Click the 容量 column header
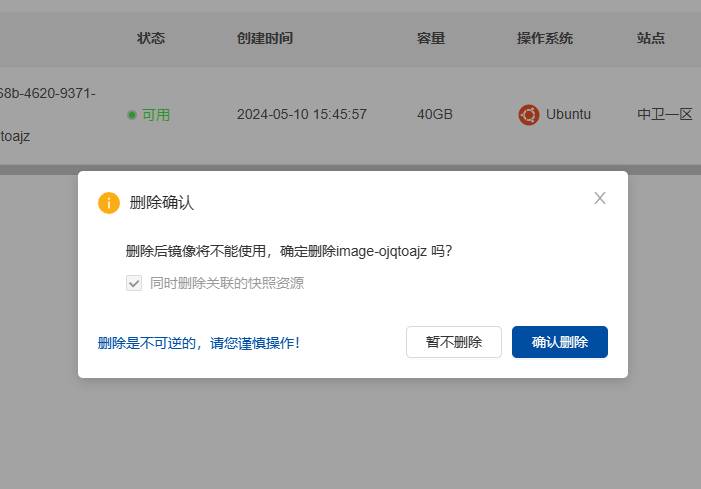This screenshot has width=701, height=489. [x=431, y=38]
